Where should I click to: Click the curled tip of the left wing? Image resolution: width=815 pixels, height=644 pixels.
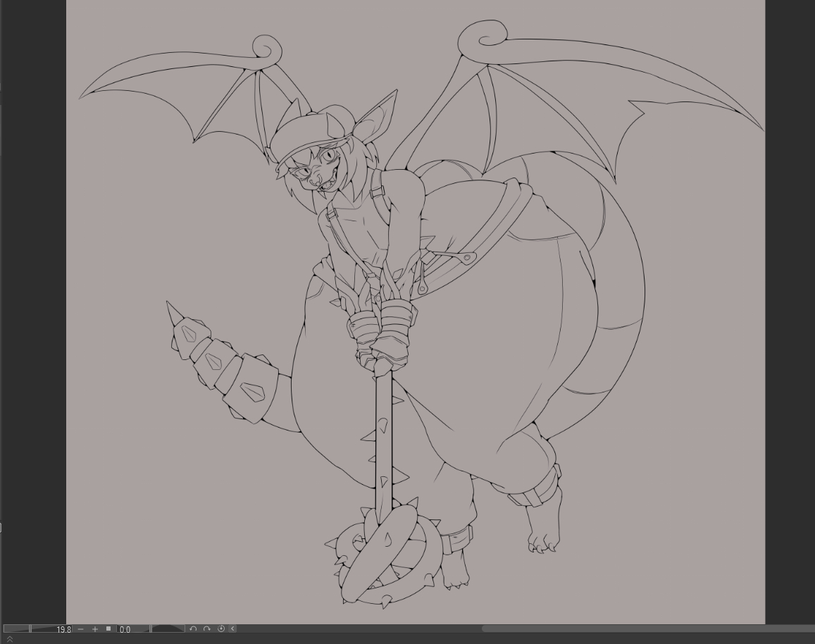coord(266,49)
